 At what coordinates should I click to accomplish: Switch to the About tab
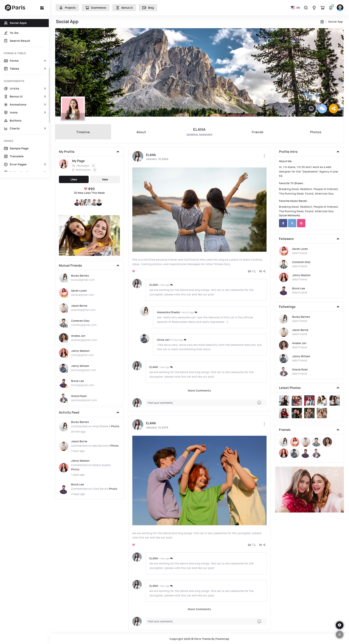[x=141, y=132]
